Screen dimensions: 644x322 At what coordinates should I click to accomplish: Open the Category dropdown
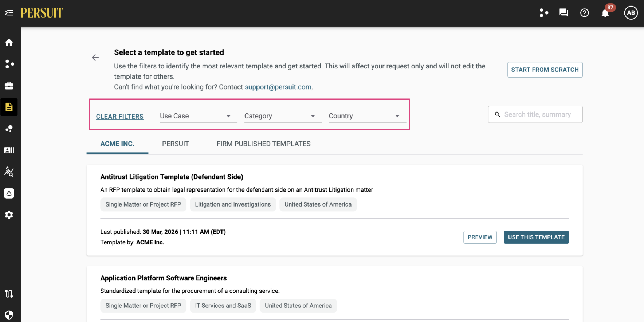[283, 116]
